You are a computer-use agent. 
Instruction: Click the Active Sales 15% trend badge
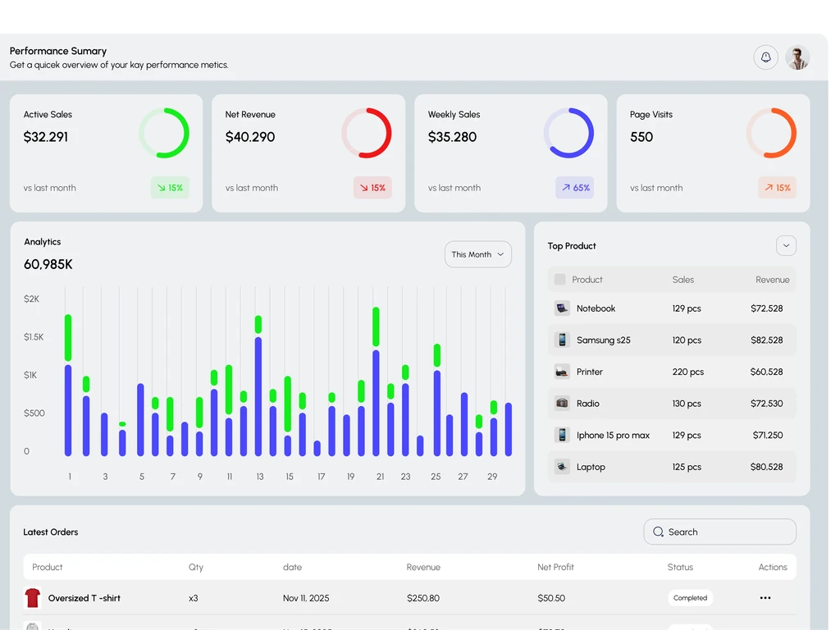[170, 188]
